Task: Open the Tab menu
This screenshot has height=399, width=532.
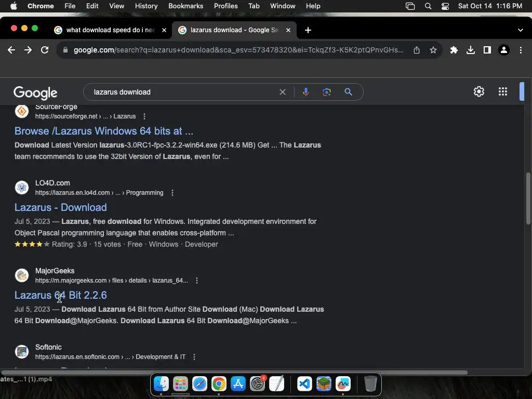Action: [254, 6]
